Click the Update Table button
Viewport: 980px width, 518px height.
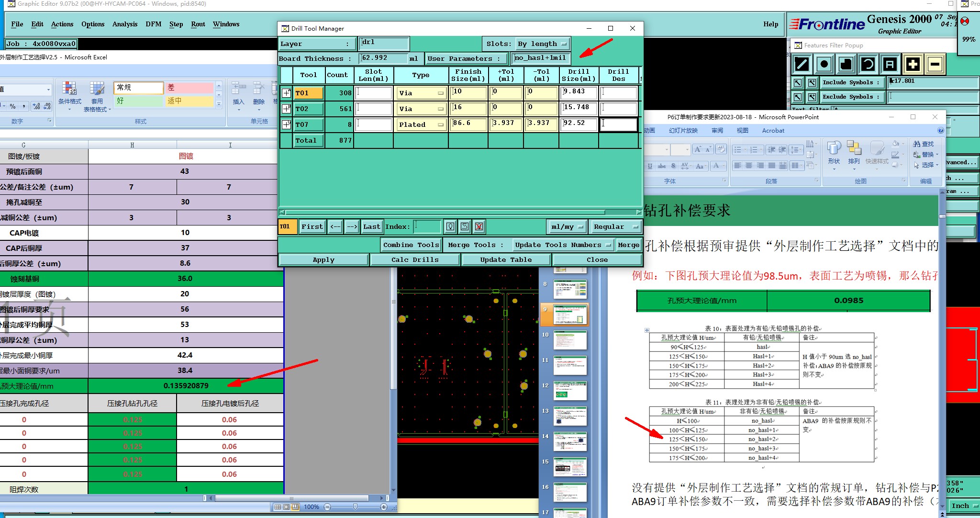[506, 259]
